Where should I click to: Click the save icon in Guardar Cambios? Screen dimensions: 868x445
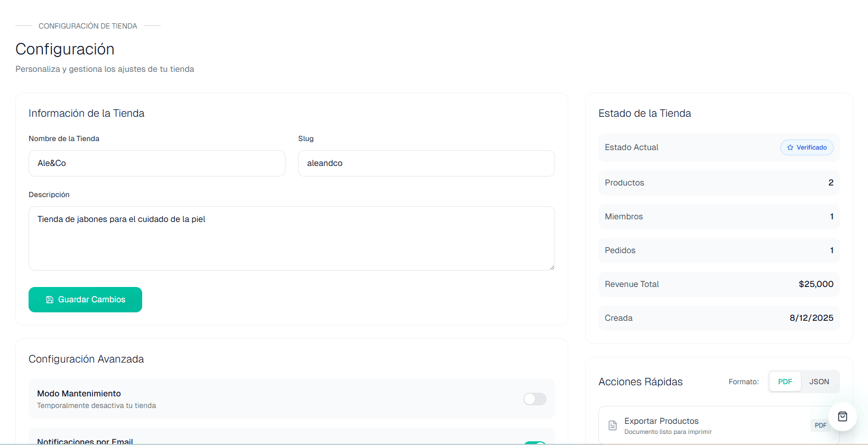(x=50, y=300)
